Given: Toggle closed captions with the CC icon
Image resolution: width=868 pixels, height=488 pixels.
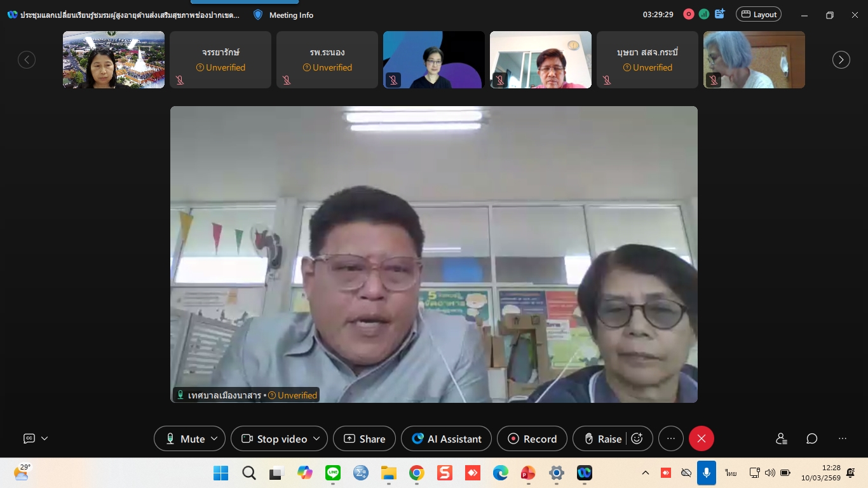Looking at the screenshot, I should click(29, 438).
